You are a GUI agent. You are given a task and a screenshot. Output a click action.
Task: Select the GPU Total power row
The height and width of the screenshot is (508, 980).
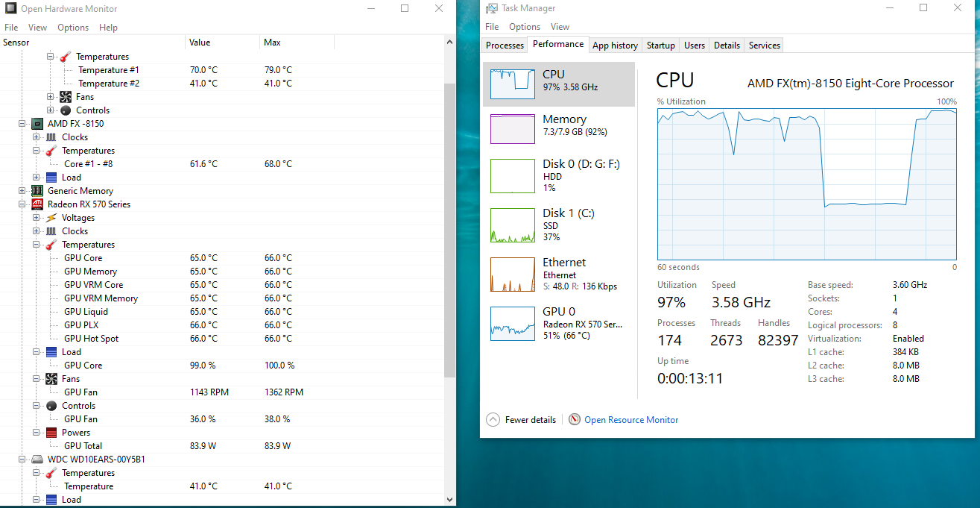coord(222,446)
